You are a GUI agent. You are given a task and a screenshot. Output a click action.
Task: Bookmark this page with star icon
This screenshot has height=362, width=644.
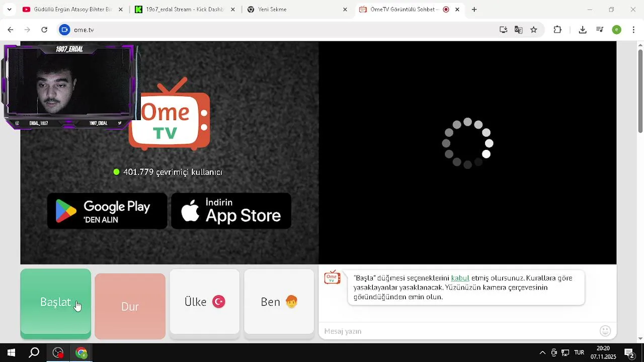click(x=534, y=30)
